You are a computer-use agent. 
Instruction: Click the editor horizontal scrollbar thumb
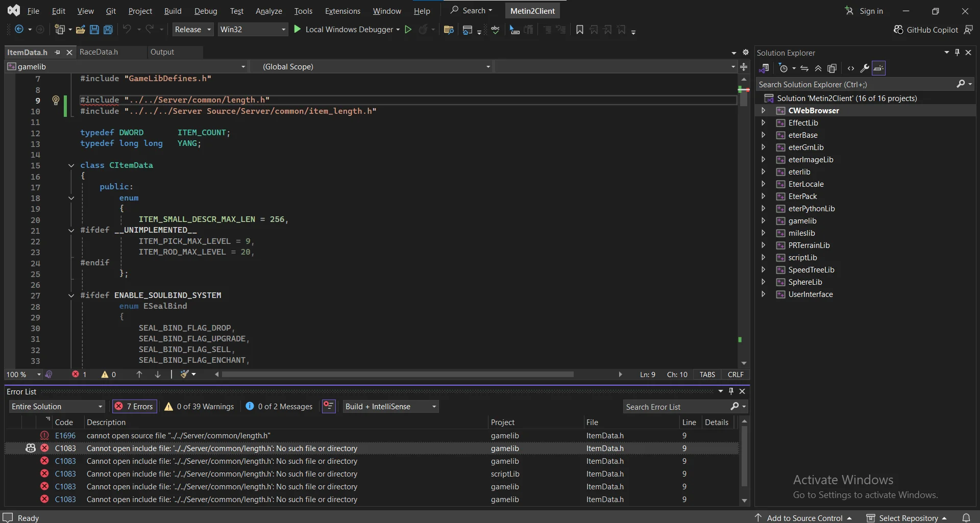(x=398, y=374)
